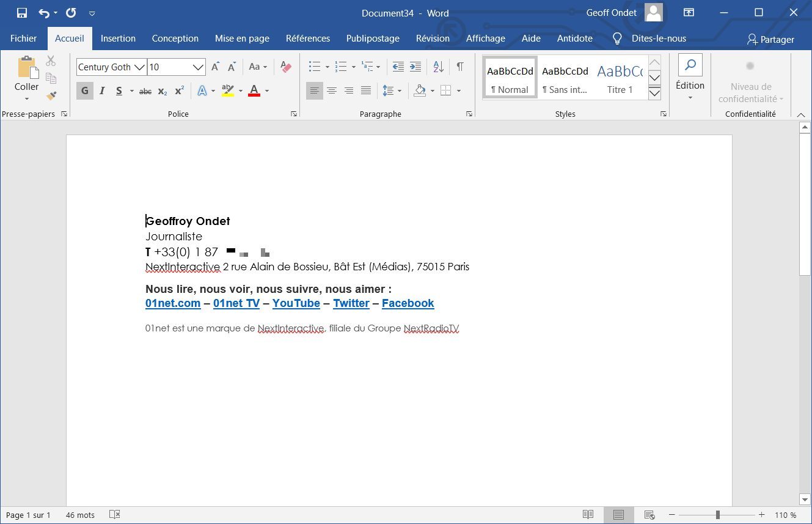Toggle Superscript formatting

[179, 91]
